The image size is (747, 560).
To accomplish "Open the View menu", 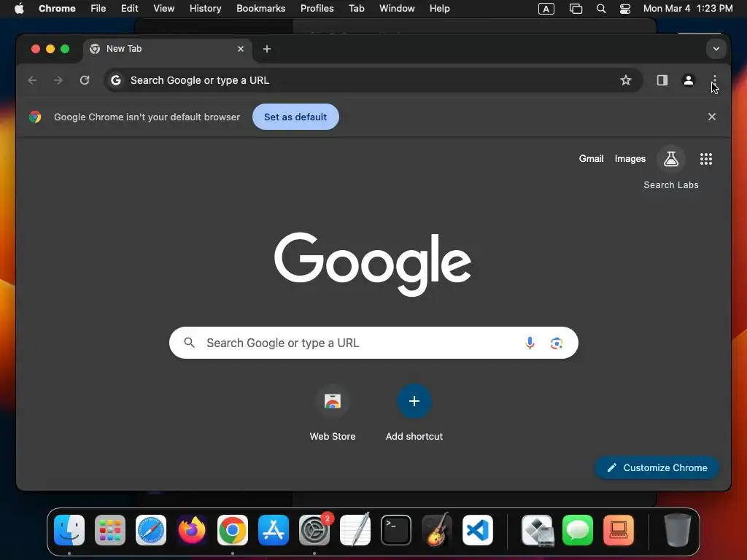I will pyautogui.click(x=163, y=9).
